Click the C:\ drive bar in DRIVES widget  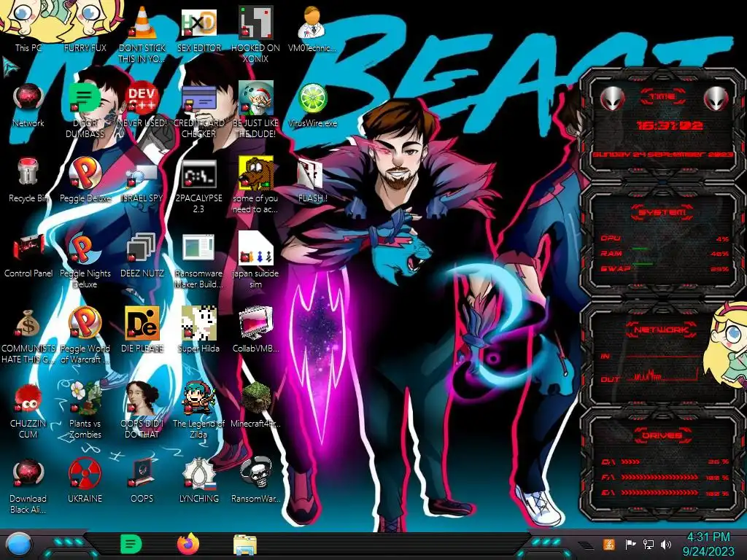click(x=665, y=462)
